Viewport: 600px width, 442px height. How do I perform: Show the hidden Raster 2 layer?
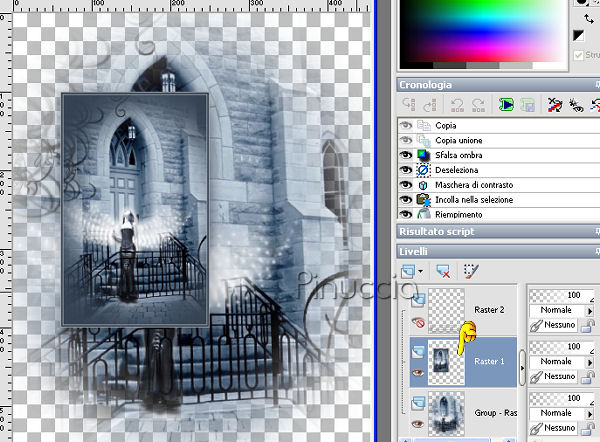[x=418, y=323]
